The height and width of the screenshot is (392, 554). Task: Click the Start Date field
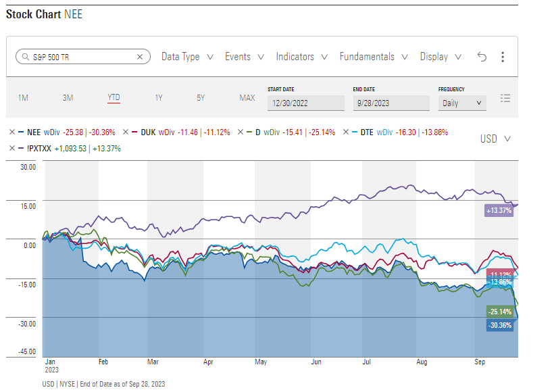click(x=306, y=103)
